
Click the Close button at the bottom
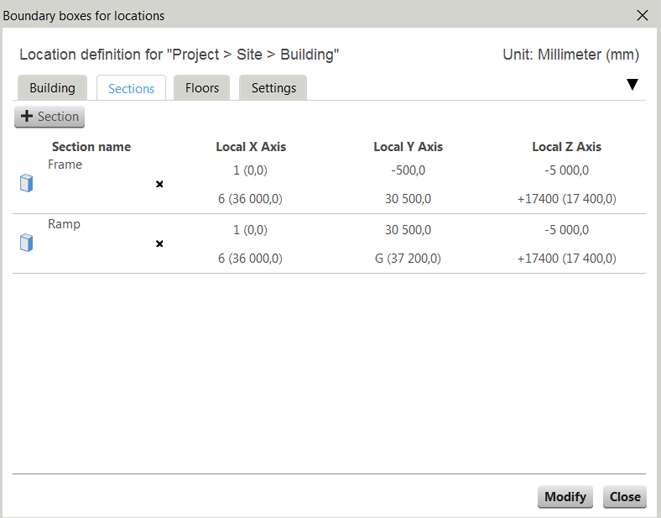tap(625, 497)
